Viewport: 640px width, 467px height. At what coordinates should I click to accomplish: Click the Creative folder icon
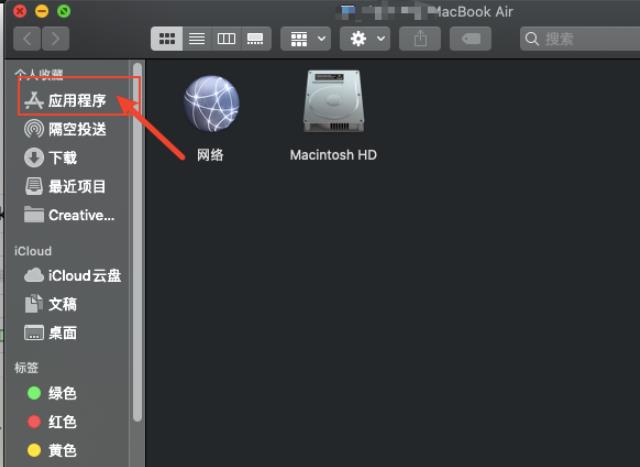click(34, 214)
